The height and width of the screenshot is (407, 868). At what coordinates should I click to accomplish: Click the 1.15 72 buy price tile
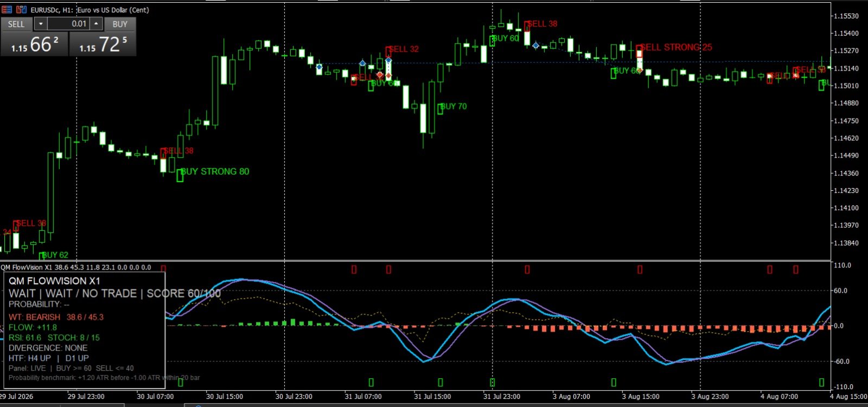click(x=103, y=44)
